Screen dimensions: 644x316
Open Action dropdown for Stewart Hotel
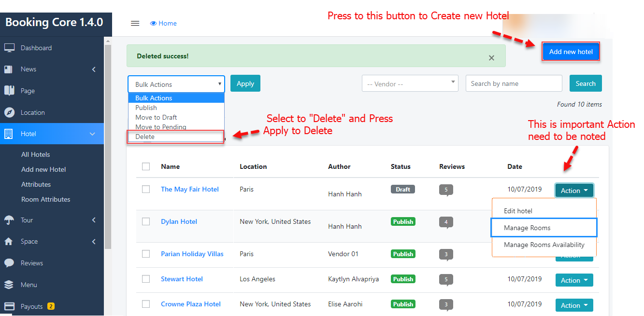pos(574,280)
